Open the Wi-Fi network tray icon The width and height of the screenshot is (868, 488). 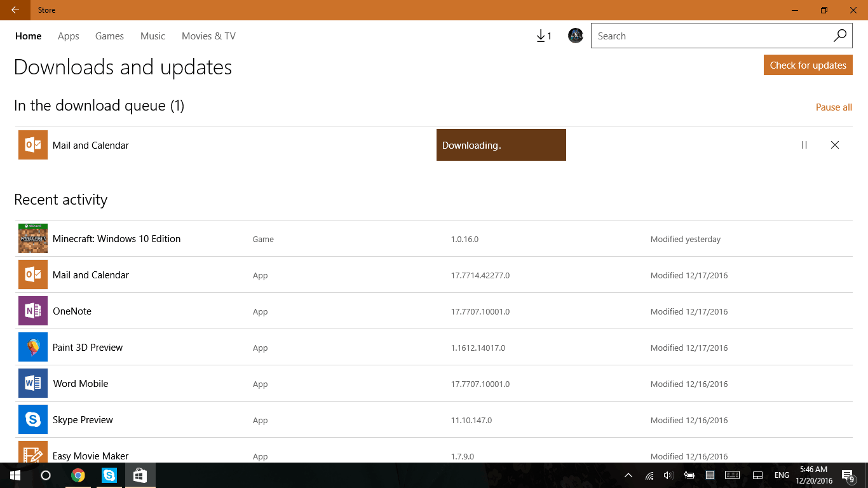(x=649, y=475)
